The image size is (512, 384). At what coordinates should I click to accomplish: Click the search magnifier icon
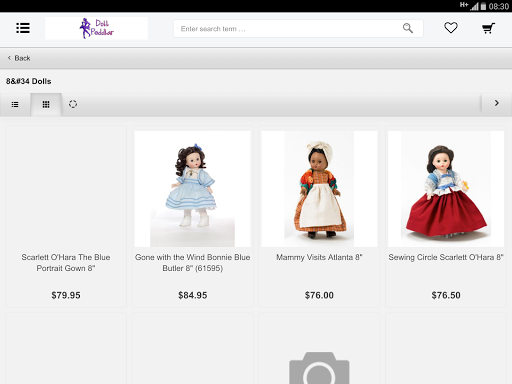(408, 28)
